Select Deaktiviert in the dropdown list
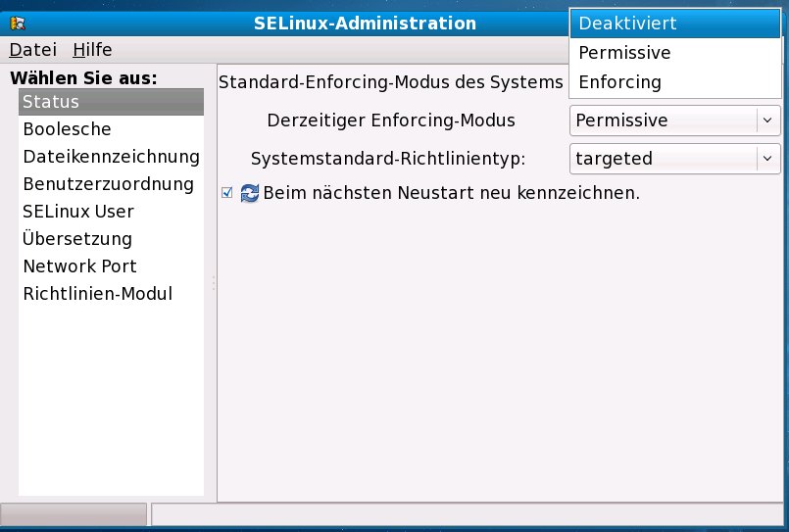The width and height of the screenshot is (789, 532). (627, 23)
